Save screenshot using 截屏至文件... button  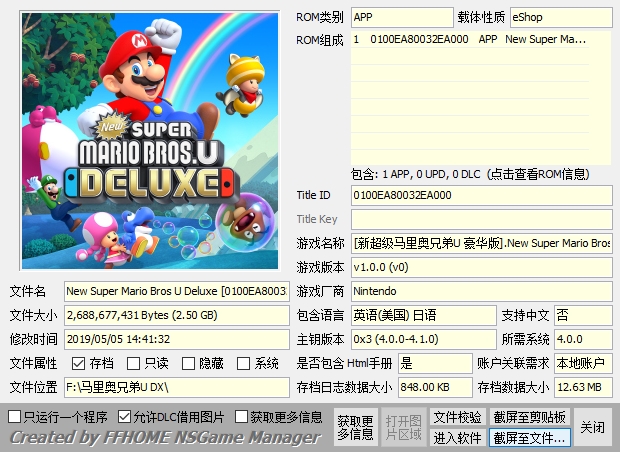[x=529, y=438]
